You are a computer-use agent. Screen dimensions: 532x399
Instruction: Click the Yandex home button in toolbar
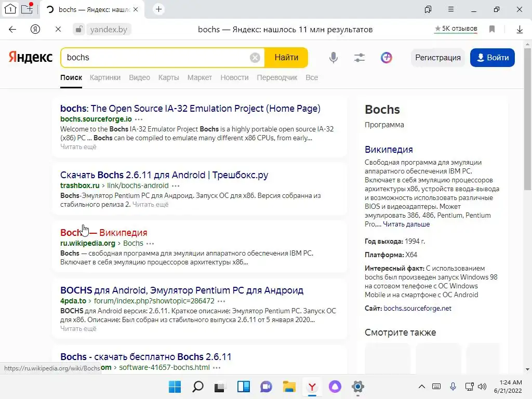click(x=35, y=30)
